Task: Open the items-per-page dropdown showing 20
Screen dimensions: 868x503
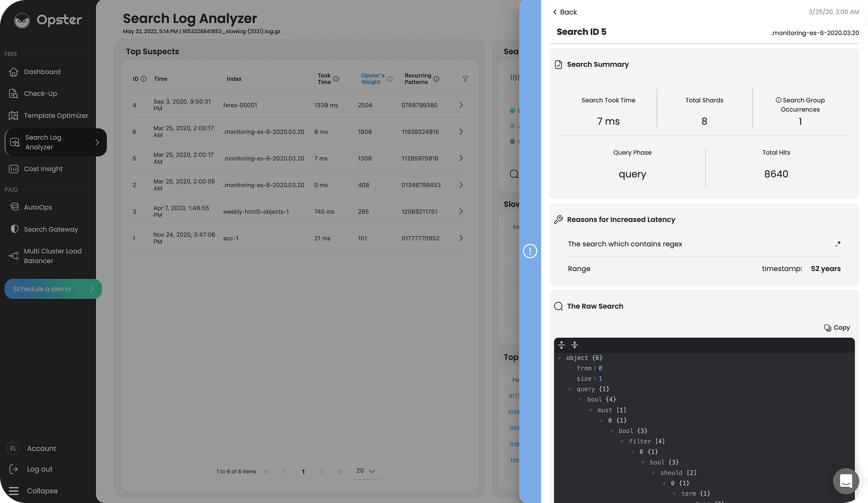Action: [365, 471]
